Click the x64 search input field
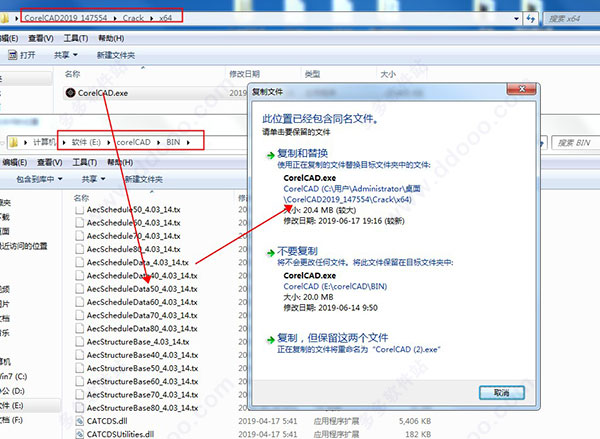The image size is (600, 439). [571, 18]
